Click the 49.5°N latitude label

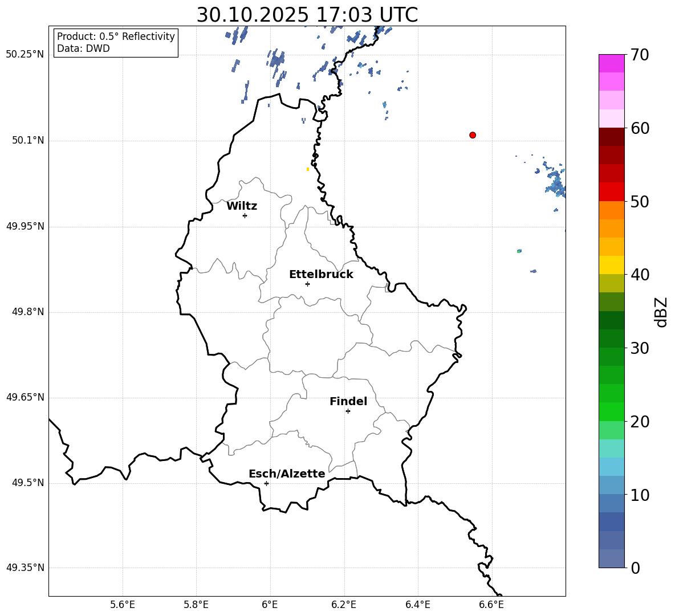click(x=28, y=483)
